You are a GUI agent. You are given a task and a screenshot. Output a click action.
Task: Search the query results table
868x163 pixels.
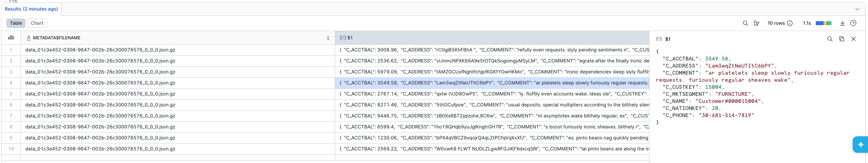coord(745,23)
